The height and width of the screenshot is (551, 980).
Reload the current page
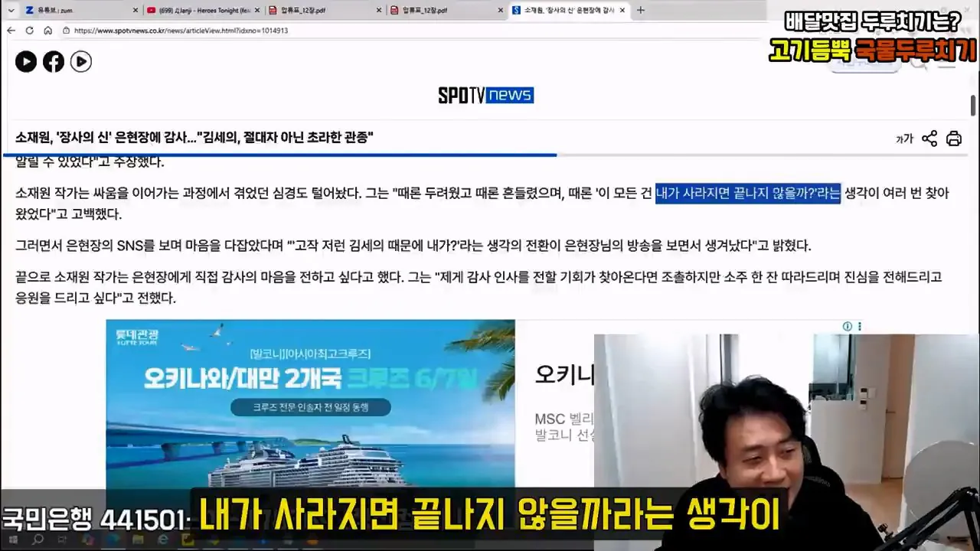click(29, 31)
